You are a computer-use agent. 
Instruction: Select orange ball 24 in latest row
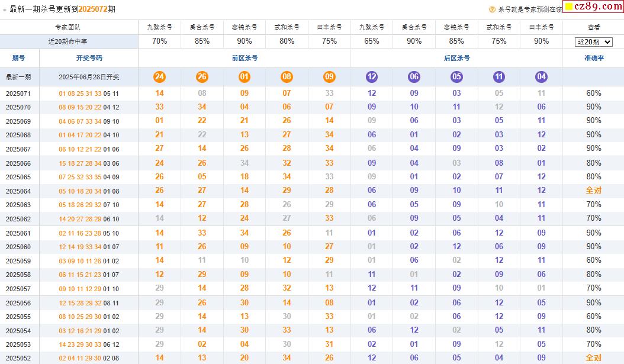160,77
